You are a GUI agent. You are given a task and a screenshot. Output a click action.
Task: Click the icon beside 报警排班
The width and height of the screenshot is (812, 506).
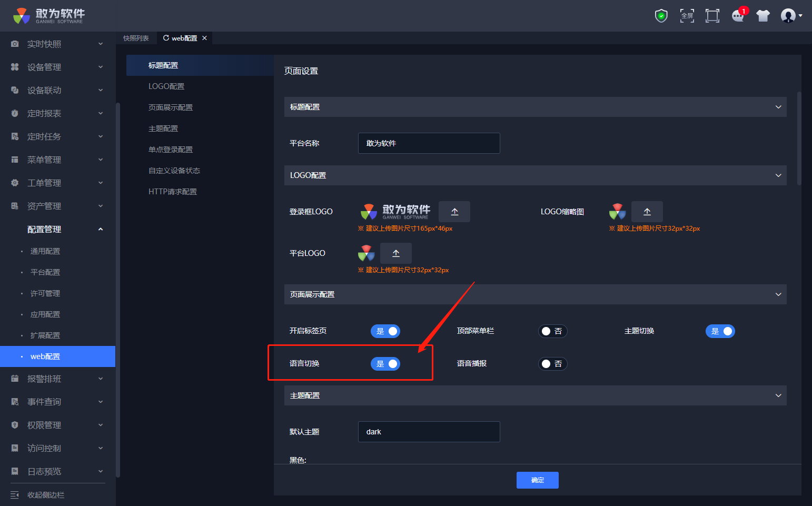coord(15,379)
